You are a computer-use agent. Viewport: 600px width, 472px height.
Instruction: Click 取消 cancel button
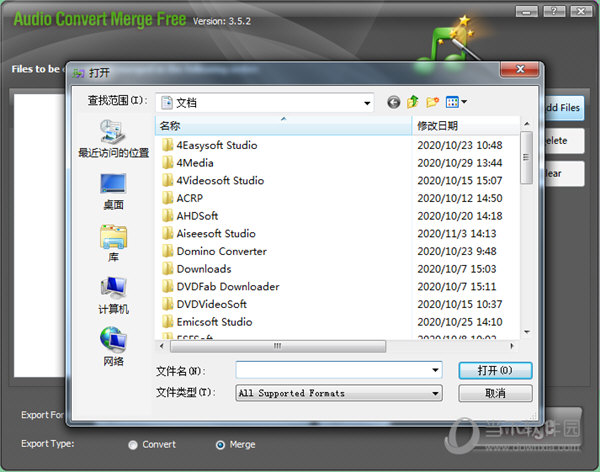coord(495,393)
